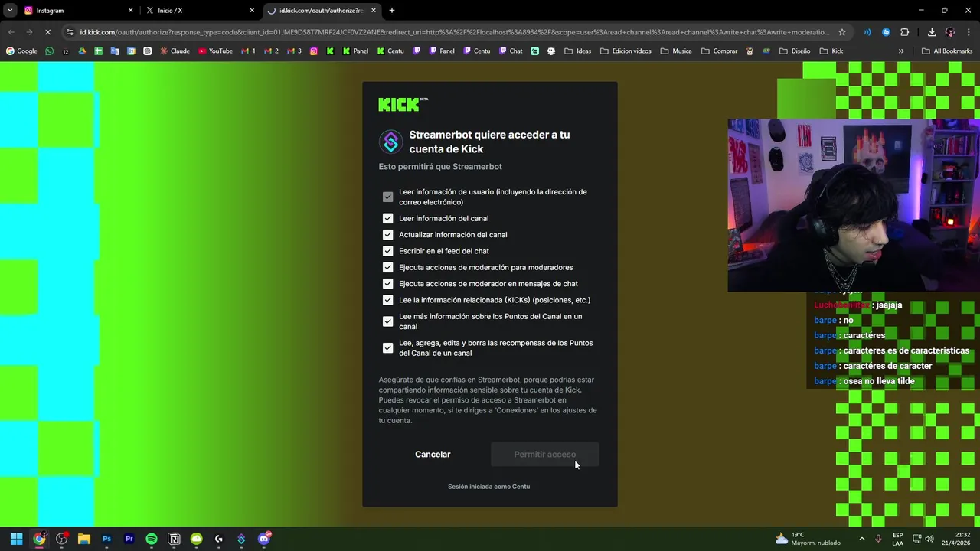Open the WhatsApp bookmark icon

pyautogui.click(x=50, y=51)
